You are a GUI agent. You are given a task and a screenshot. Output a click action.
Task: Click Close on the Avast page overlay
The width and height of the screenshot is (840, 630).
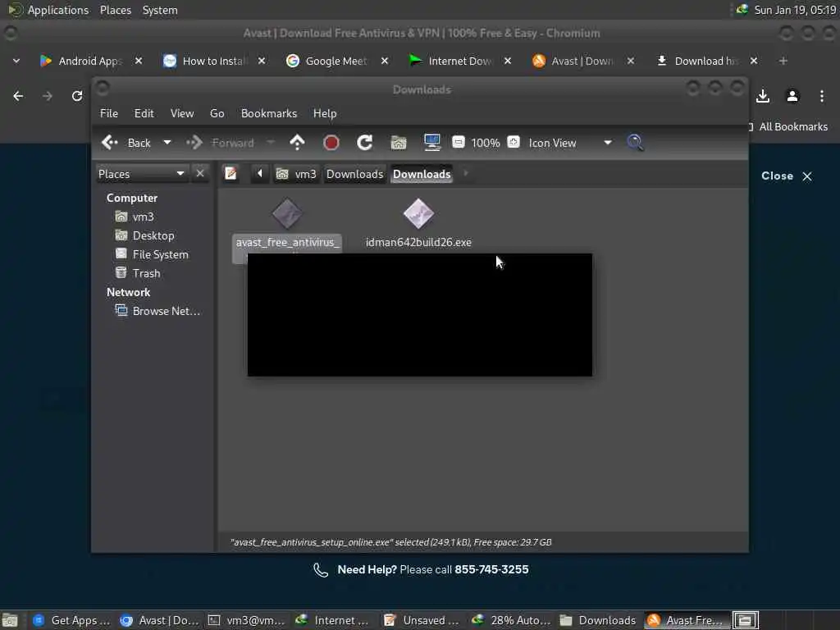[x=787, y=176]
